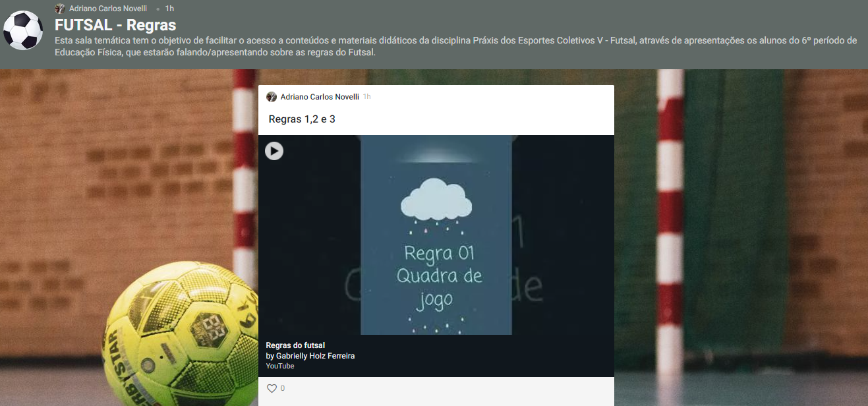Select the post title "Regras 1,2 e 3"
This screenshot has height=406, width=868.
point(302,119)
